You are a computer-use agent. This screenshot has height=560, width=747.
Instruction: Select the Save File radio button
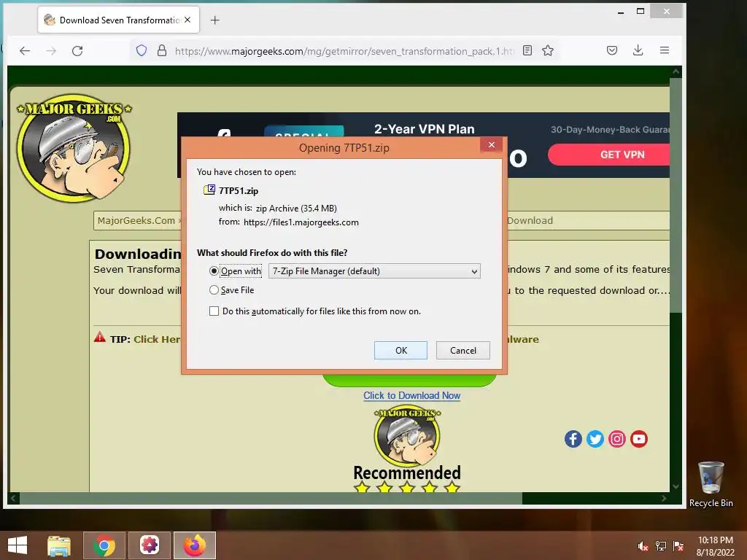click(214, 290)
